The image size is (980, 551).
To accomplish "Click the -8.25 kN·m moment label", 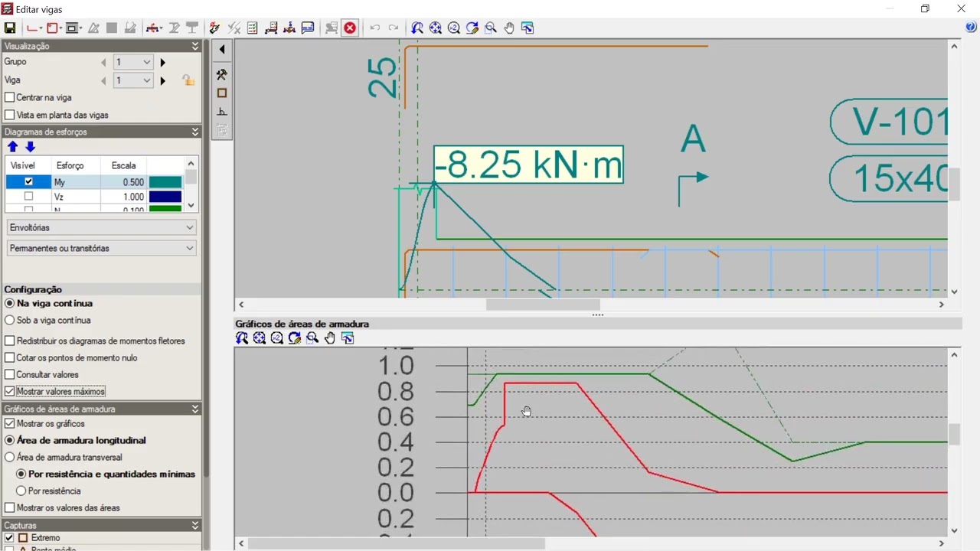I will [x=528, y=165].
